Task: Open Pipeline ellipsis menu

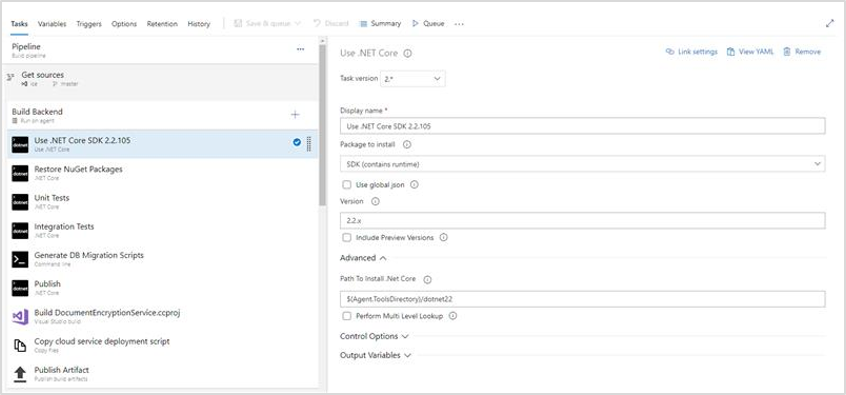Action: coord(301,49)
